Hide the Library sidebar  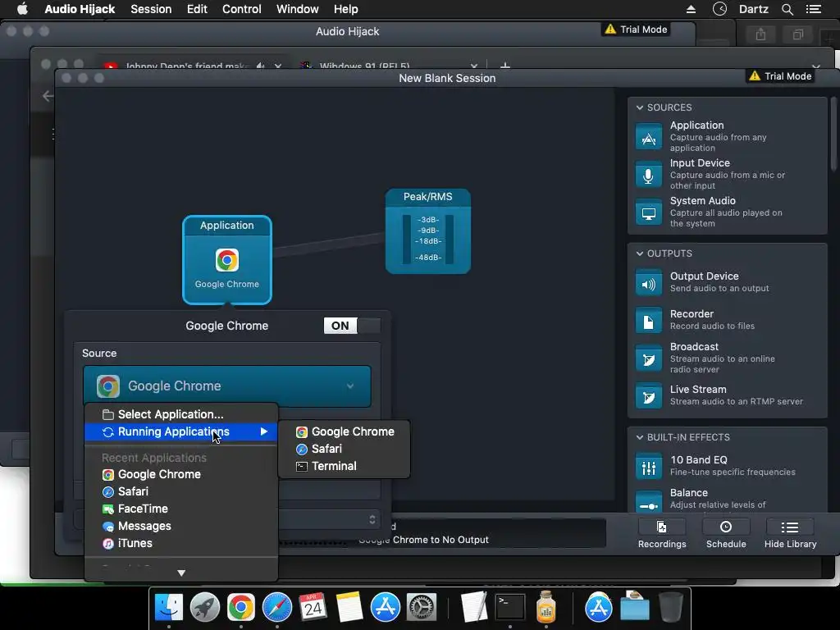click(x=790, y=534)
